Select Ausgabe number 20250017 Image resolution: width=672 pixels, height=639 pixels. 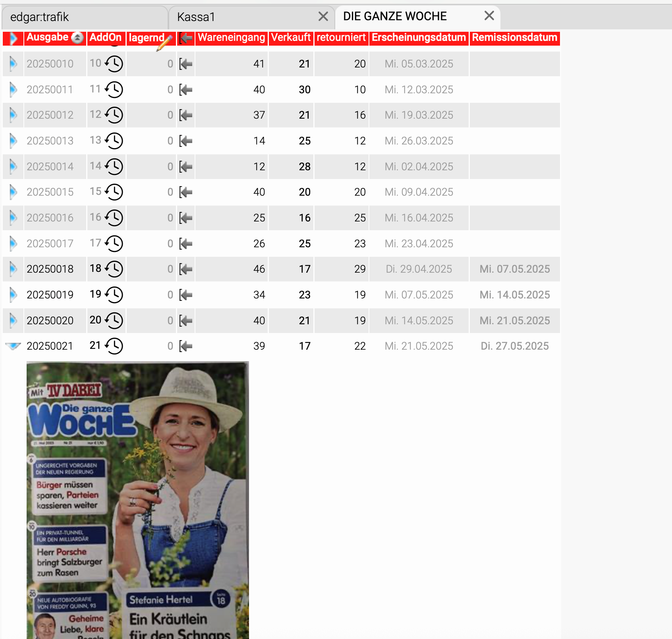pyautogui.click(x=50, y=244)
